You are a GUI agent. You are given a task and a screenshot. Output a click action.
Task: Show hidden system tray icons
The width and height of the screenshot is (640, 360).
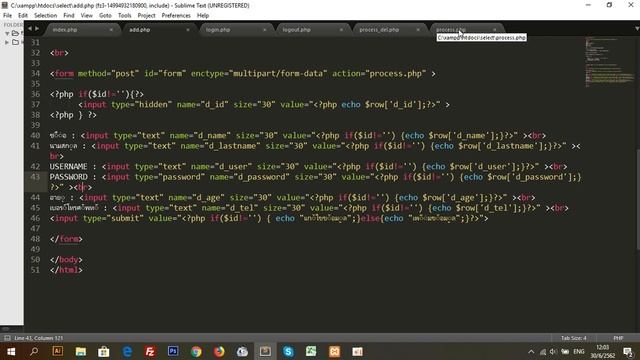click(x=531, y=351)
